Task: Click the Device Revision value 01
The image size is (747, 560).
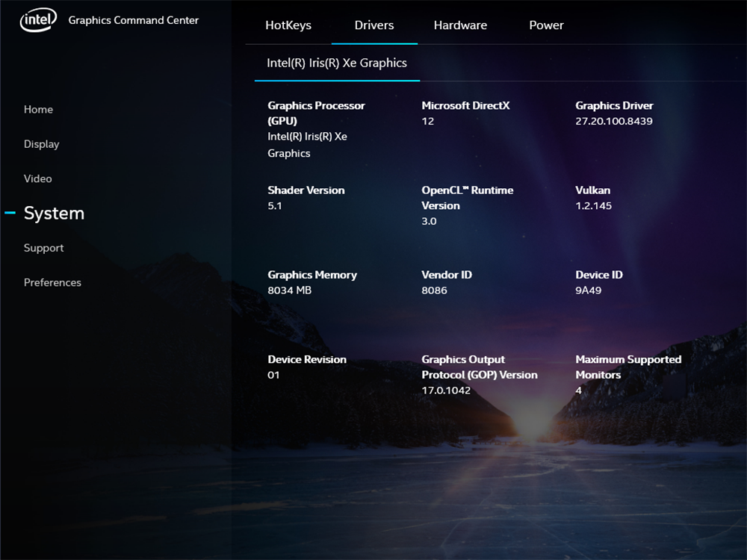Action: click(273, 375)
